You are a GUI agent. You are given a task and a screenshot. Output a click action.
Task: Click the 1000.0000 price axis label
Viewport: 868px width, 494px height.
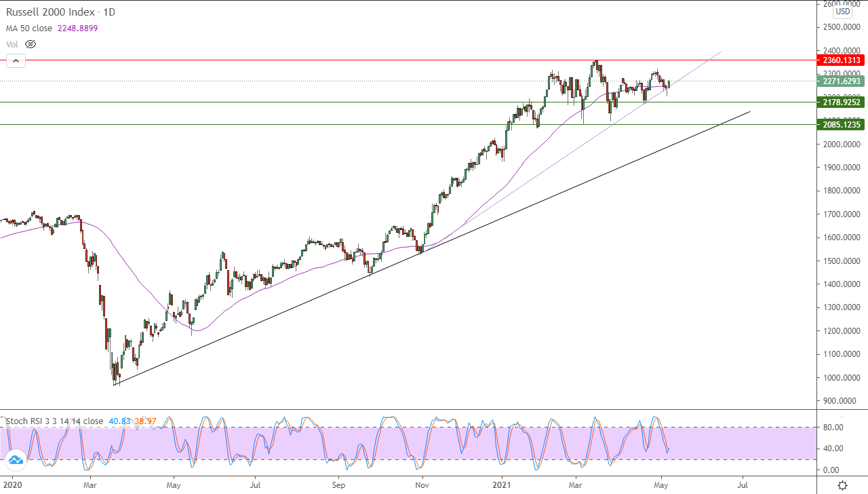tap(842, 377)
